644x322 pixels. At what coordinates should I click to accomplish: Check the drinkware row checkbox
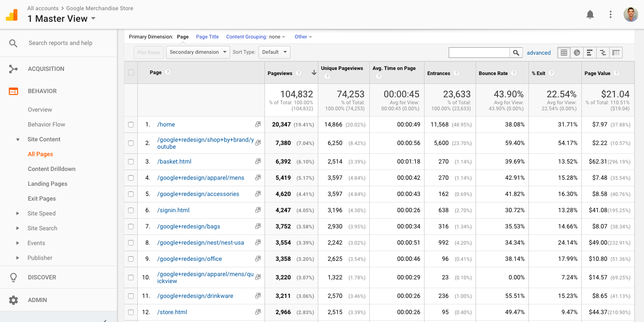coord(131,296)
